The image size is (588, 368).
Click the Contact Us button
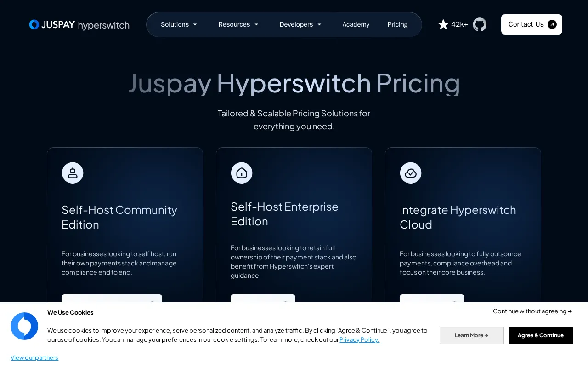click(x=531, y=24)
